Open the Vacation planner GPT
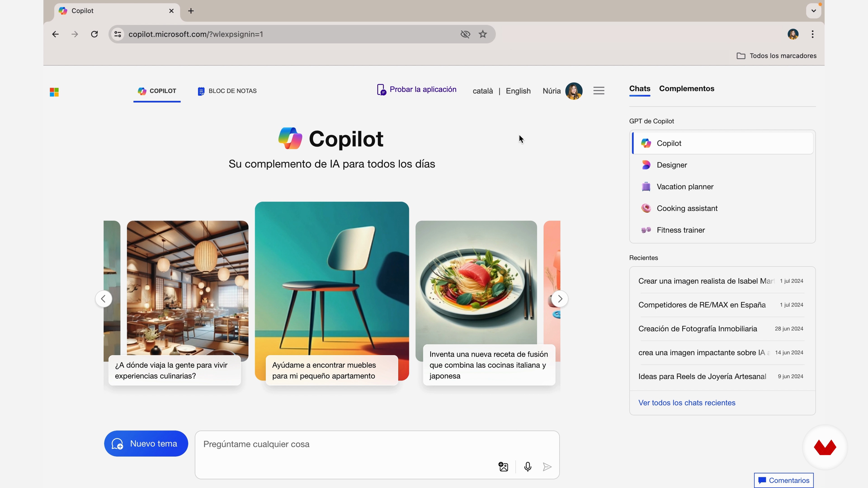Viewport: 868px width, 488px height. (x=722, y=187)
